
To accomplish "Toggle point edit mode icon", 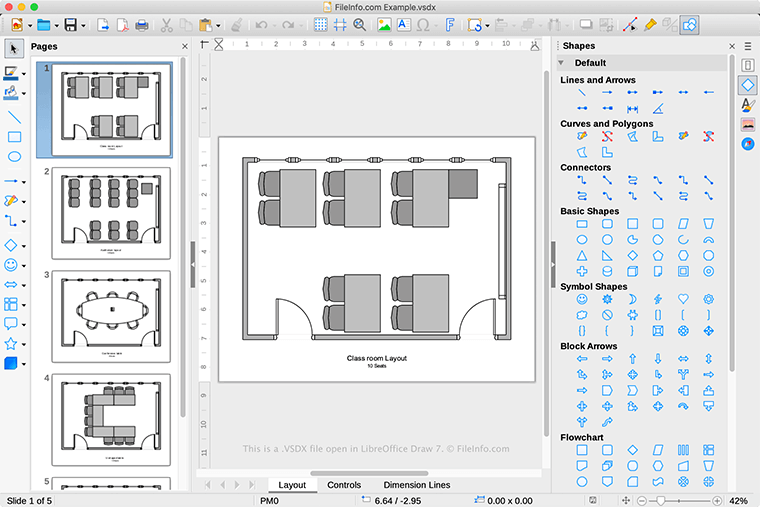I will [630, 25].
